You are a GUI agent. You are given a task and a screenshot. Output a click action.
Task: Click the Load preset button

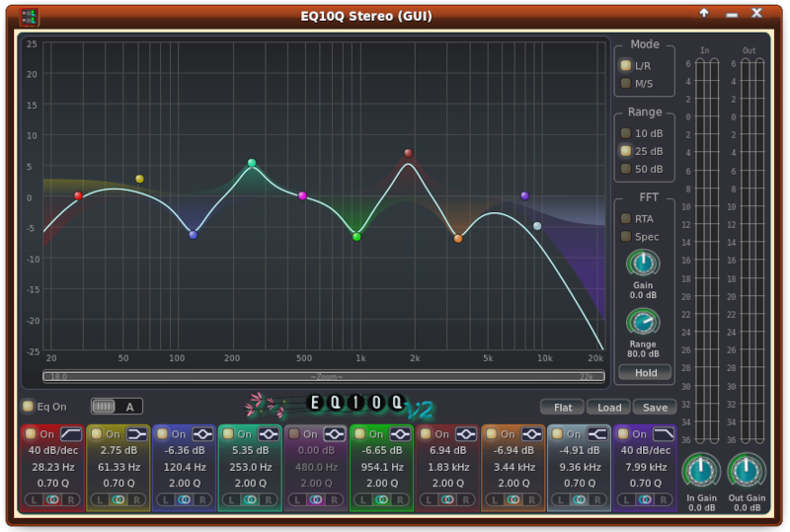608,407
